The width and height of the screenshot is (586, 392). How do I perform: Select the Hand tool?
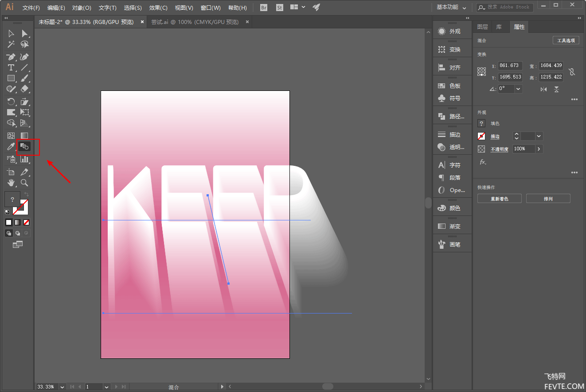point(11,183)
